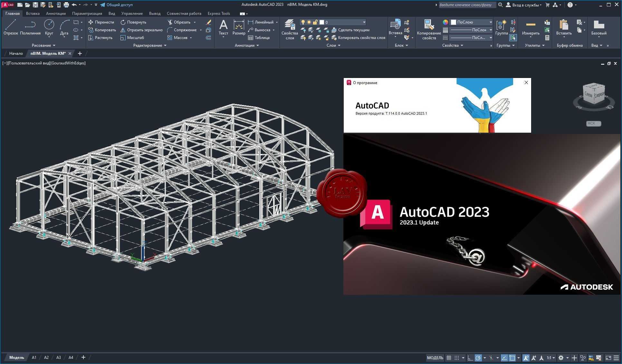The image size is (622, 364).
Task: Expand the Слои panel
Action: pos(333,45)
